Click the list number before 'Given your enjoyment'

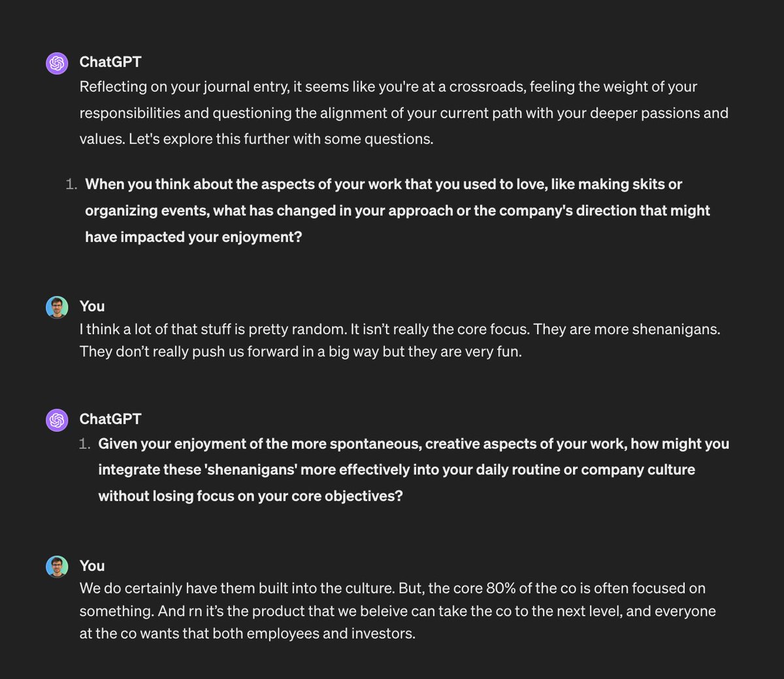point(84,444)
